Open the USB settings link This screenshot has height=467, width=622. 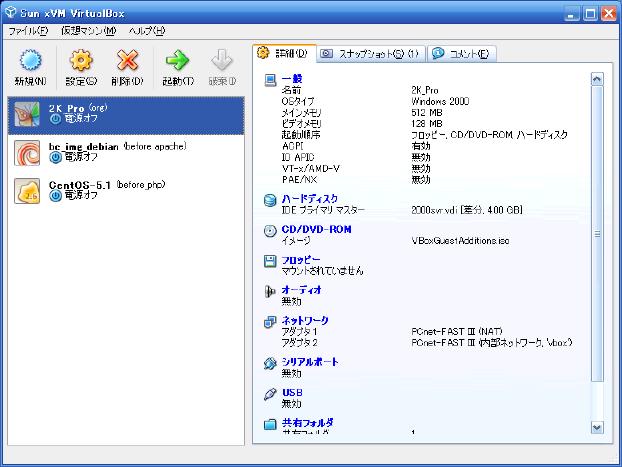point(292,392)
